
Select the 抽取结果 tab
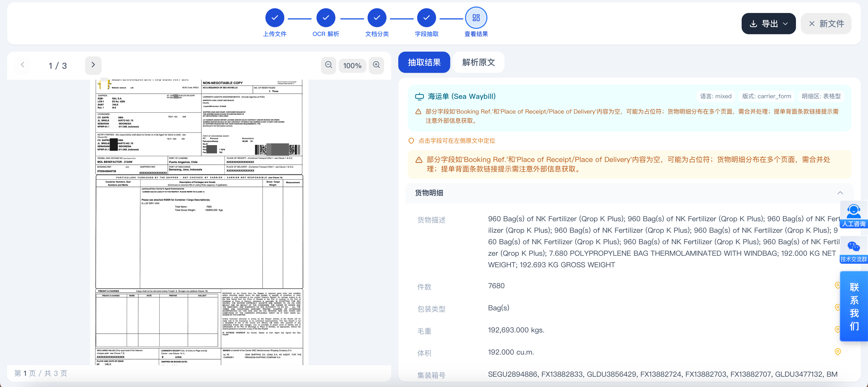tap(424, 62)
